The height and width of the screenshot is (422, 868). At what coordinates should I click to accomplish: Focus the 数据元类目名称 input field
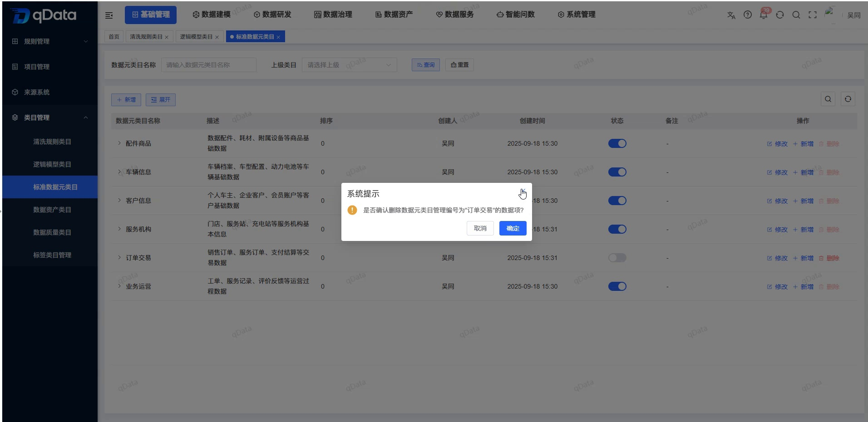(x=209, y=65)
